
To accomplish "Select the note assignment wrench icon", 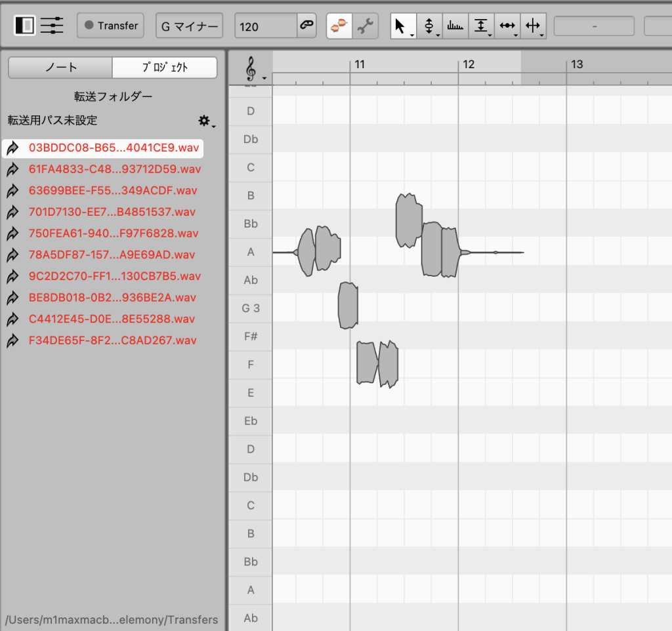I will pos(364,26).
